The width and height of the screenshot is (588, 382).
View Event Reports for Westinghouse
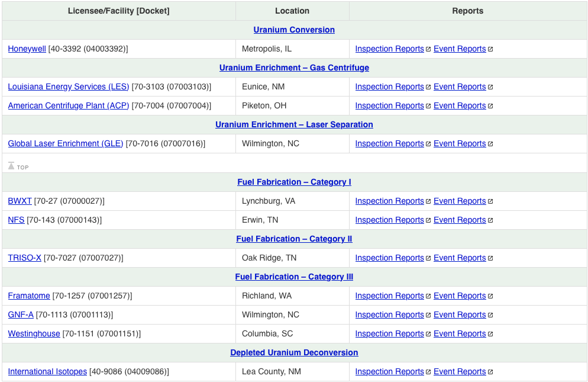460,333
